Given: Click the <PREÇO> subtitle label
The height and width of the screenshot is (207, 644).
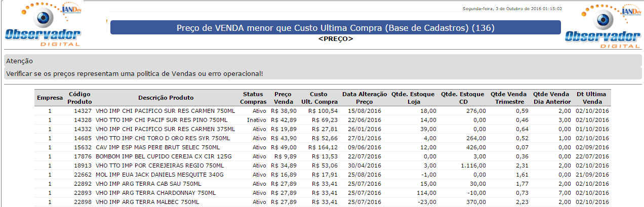Looking at the screenshot, I should (x=335, y=38).
